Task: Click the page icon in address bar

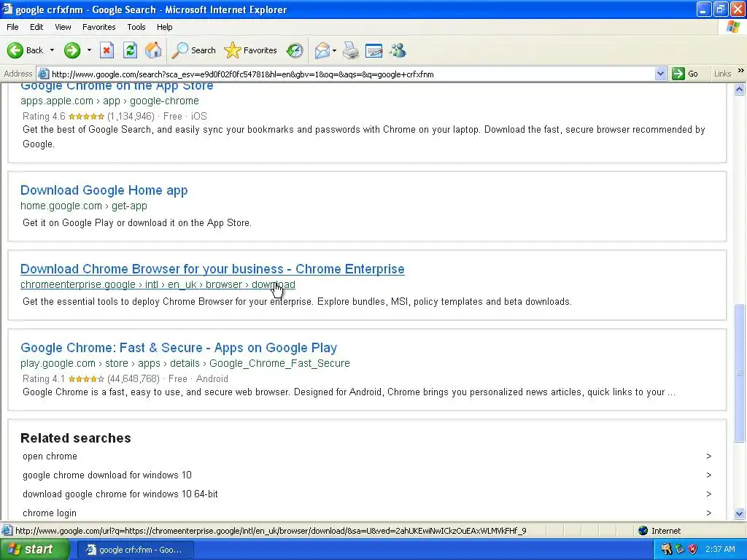Action: coord(43,74)
